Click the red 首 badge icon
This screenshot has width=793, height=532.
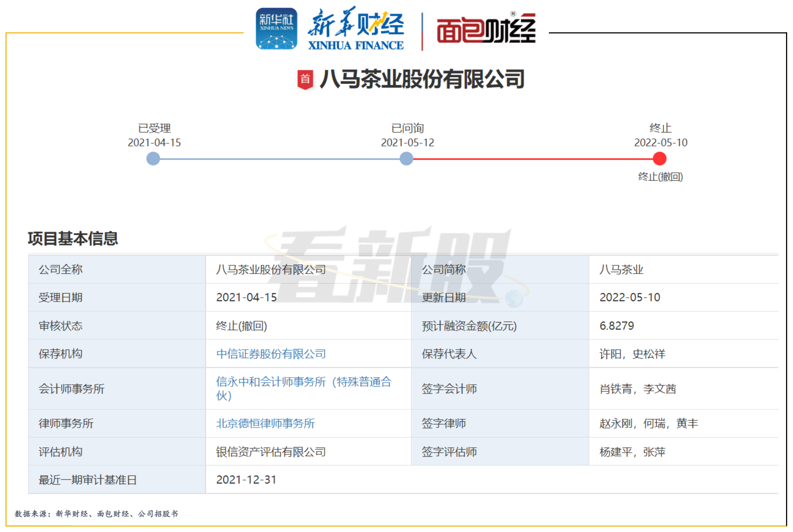pos(305,79)
